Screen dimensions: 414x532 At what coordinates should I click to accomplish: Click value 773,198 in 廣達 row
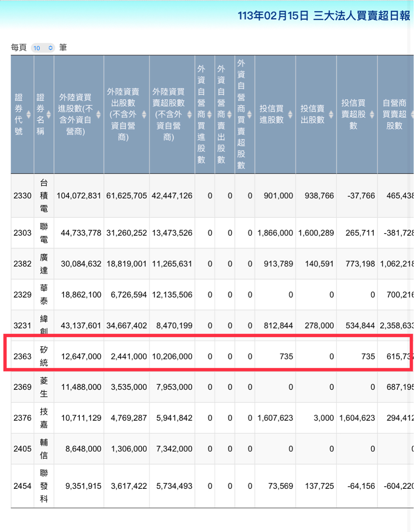click(360, 264)
